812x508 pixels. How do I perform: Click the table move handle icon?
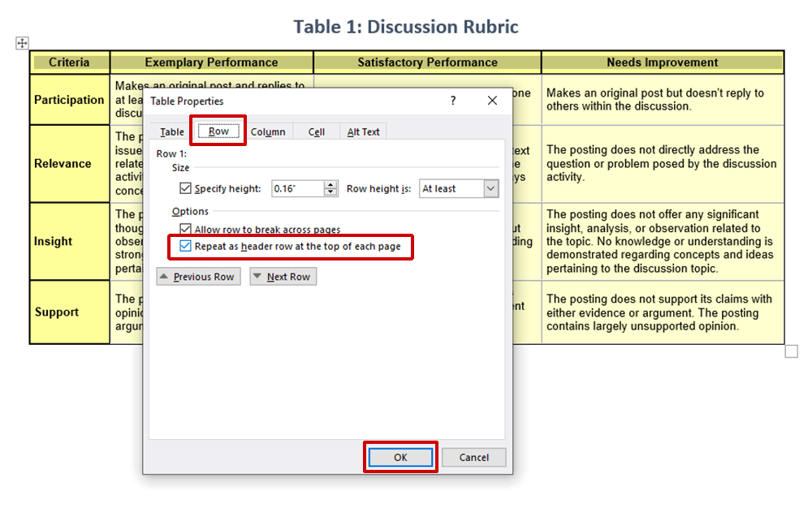click(x=22, y=42)
